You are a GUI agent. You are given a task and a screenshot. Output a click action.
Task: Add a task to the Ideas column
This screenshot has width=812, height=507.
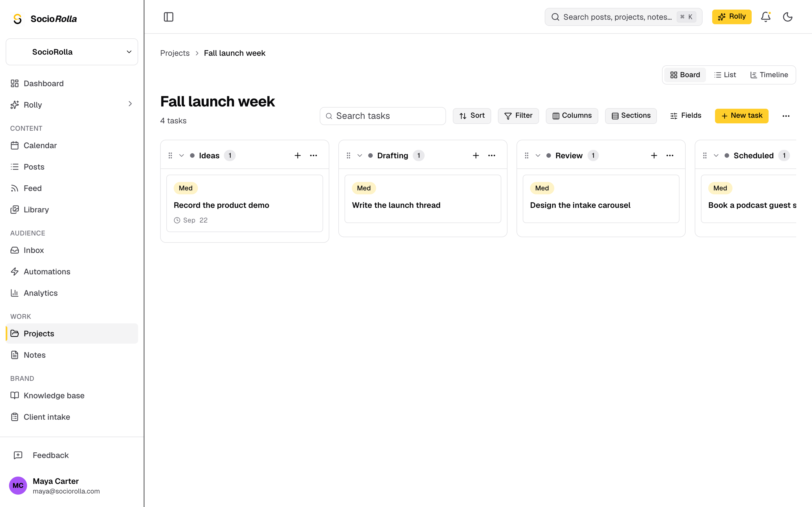pos(297,155)
